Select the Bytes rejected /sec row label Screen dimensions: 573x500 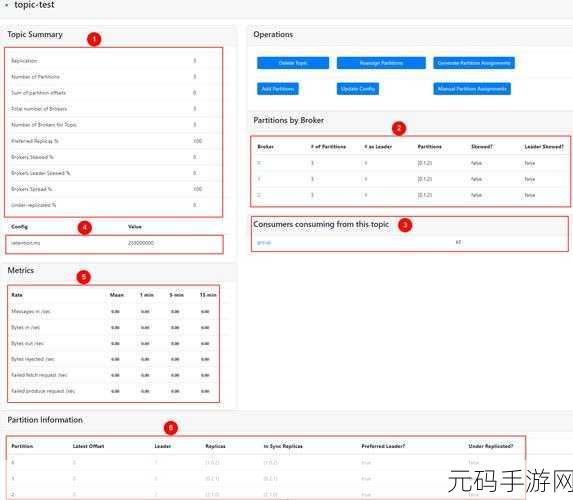pos(33,359)
